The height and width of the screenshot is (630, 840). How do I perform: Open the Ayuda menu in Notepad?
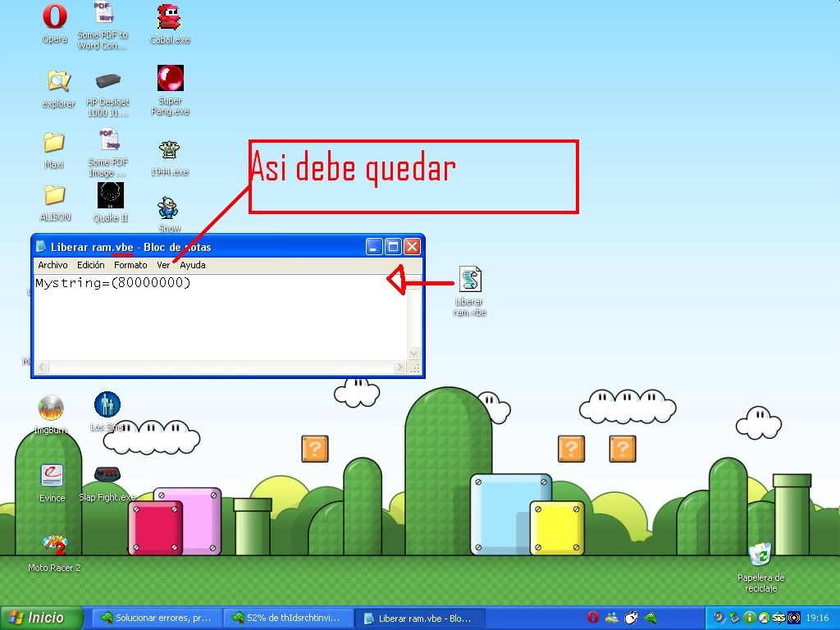[x=192, y=265]
